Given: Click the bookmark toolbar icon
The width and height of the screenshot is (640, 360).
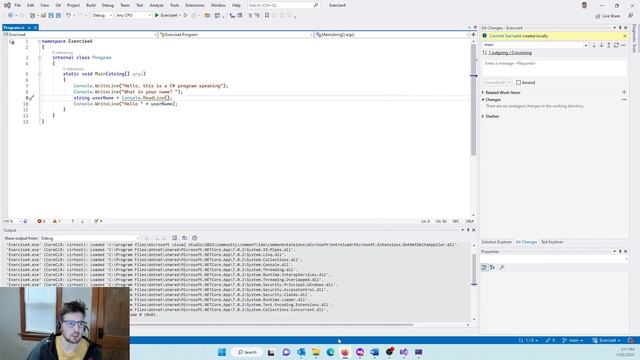Looking at the screenshot, I should (267, 15).
